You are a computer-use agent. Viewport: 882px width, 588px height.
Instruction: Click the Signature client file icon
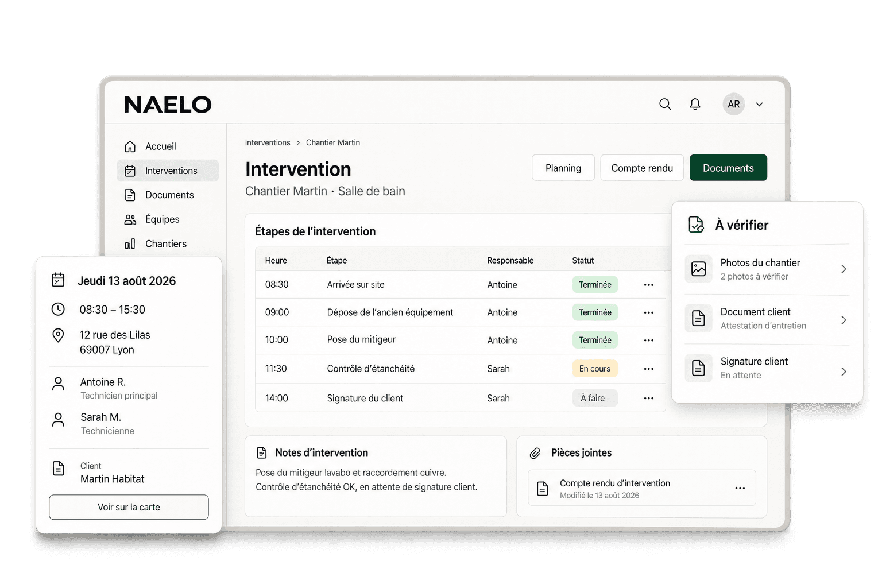click(699, 368)
